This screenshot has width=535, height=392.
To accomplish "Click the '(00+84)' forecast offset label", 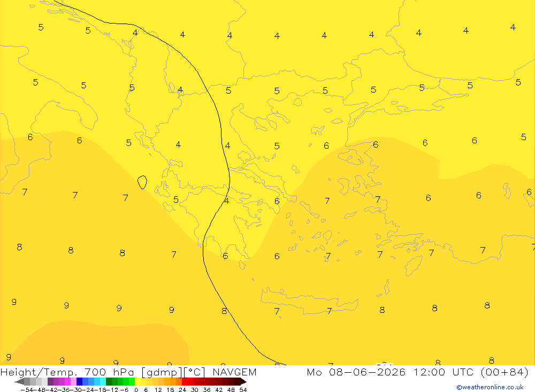I will [505, 372].
